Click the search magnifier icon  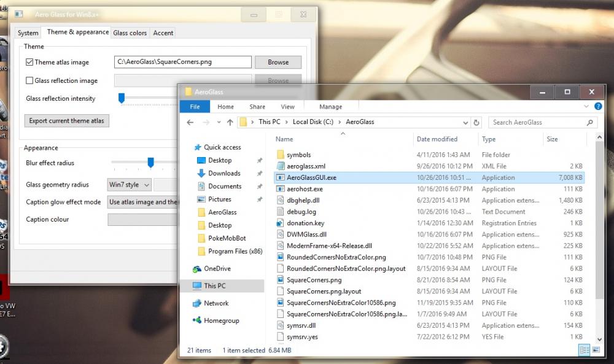pyautogui.click(x=590, y=122)
